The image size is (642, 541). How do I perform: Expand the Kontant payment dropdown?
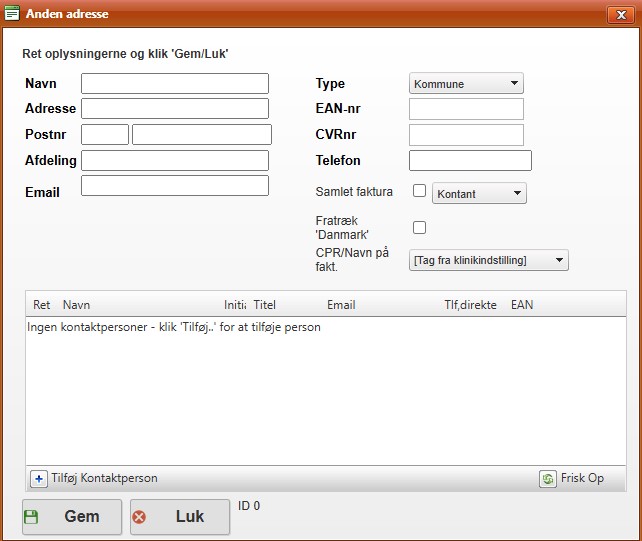click(x=479, y=193)
